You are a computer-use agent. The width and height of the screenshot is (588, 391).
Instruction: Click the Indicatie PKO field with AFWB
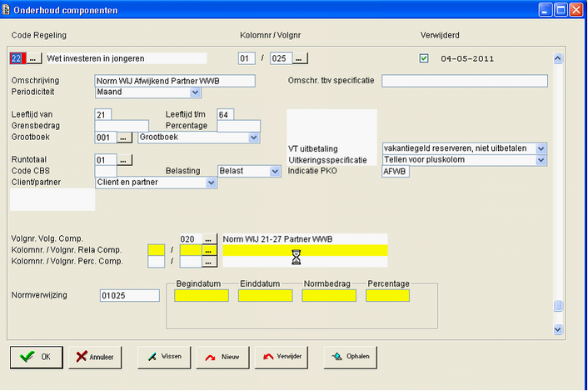[396, 172]
